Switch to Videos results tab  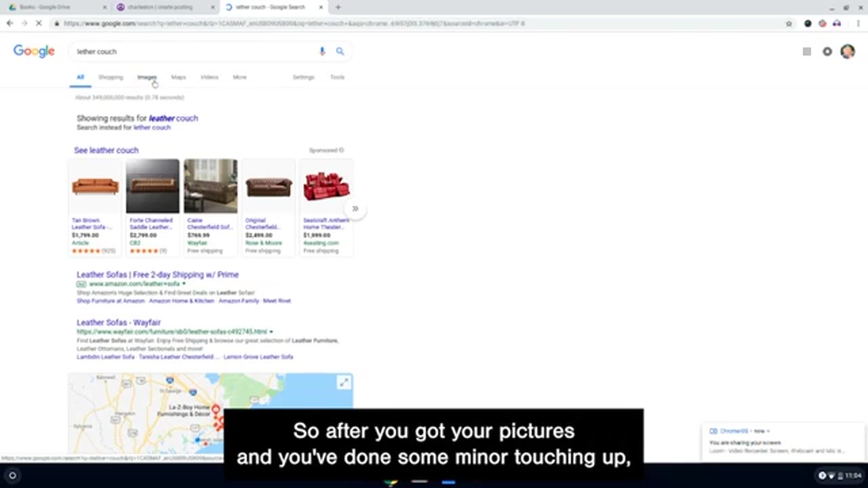209,77
